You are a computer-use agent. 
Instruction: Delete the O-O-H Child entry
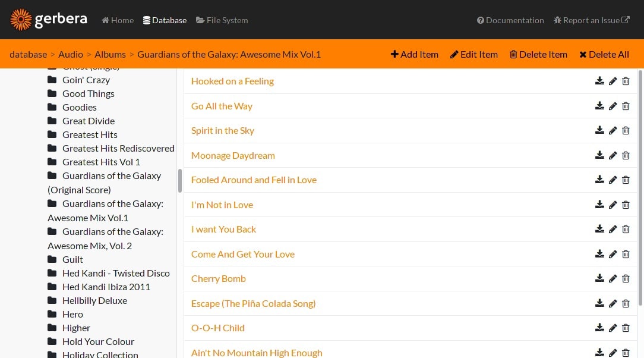tap(626, 328)
